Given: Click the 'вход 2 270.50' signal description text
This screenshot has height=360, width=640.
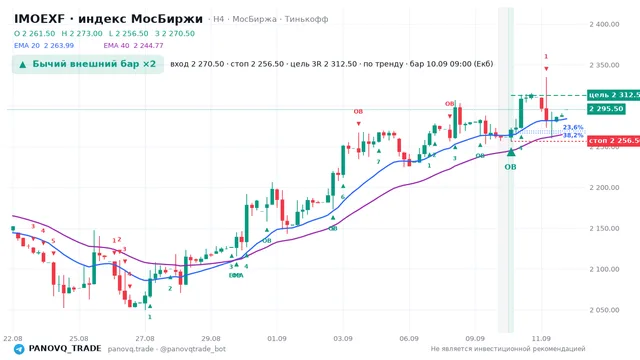Looking at the screenshot, I should pos(331,64).
